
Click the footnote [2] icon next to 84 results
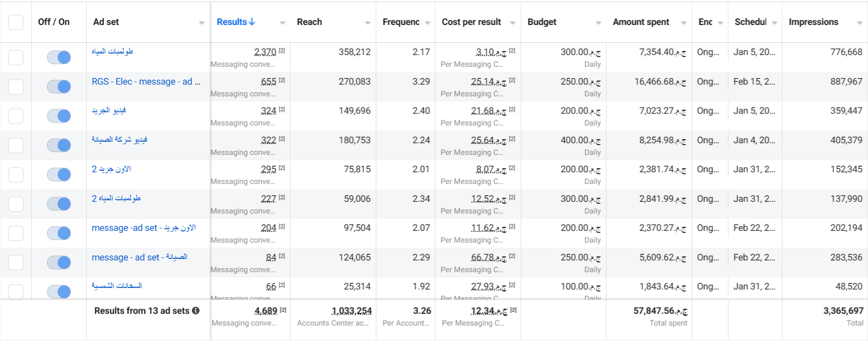tap(282, 256)
